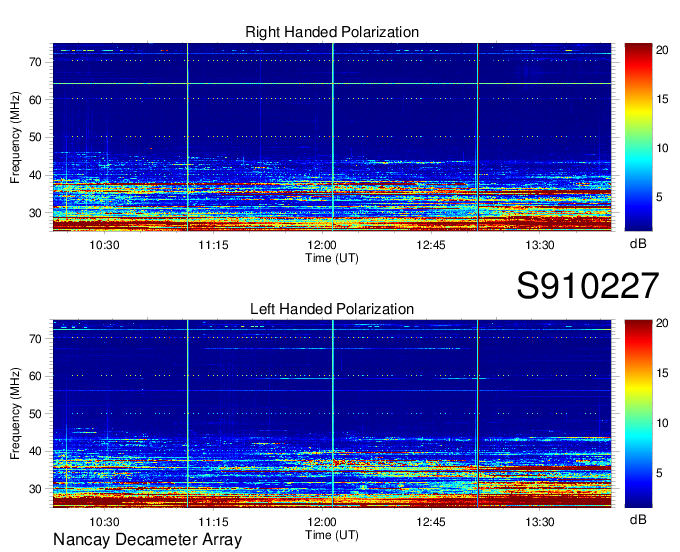Click the 70 MHz tick of the Right Handed plot
680x552 pixels.
click(x=35, y=62)
